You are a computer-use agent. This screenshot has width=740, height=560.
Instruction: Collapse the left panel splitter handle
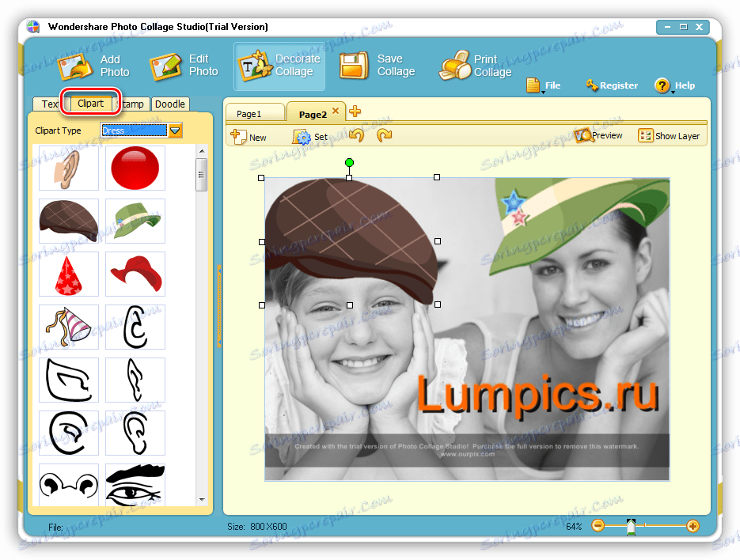pos(219,306)
